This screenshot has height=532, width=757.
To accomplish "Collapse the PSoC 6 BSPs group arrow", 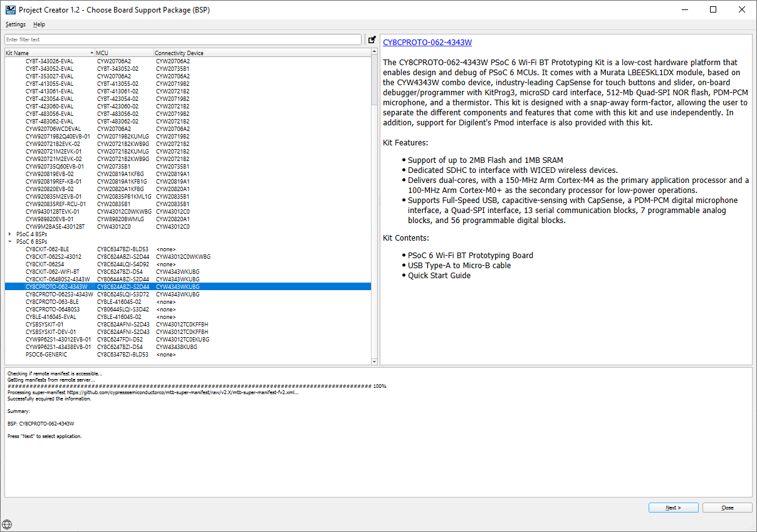I will 9,241.
